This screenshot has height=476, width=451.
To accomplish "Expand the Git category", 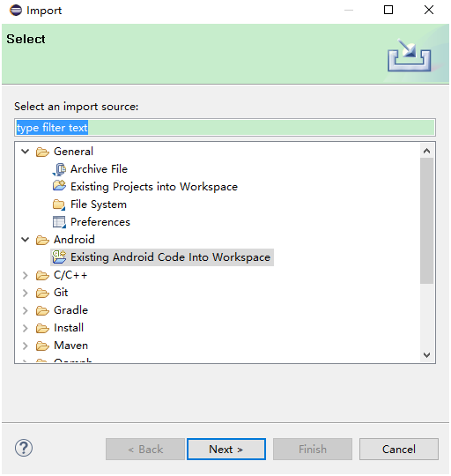I will tap(26, 293).
